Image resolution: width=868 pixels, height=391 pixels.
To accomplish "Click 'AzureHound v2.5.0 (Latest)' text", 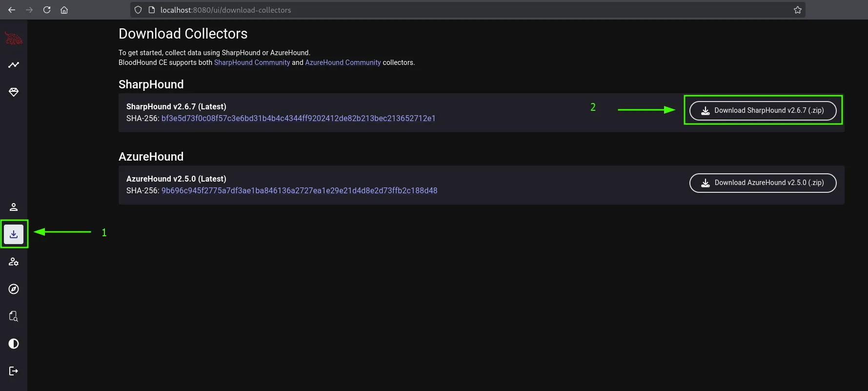I will (176, 179).
